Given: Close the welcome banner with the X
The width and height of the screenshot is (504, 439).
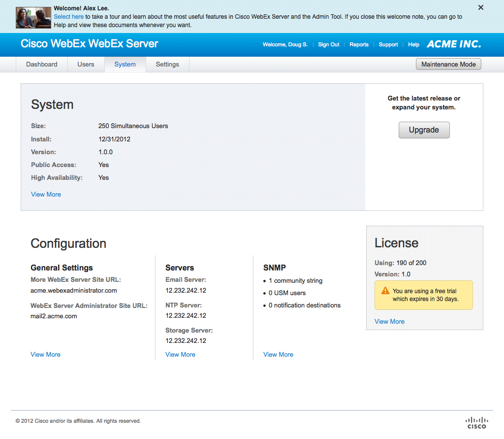Looking at the screenshot, I should [x=481, y=7].
